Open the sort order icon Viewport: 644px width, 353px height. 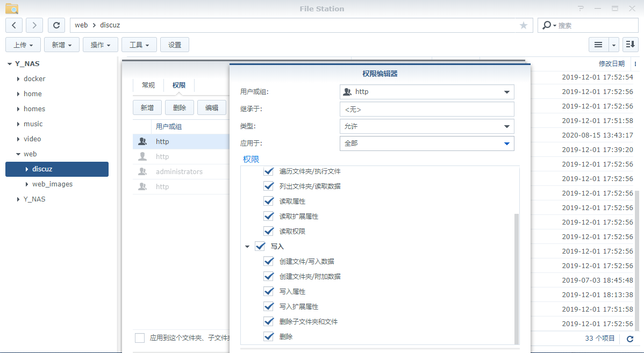click(629, 45)
